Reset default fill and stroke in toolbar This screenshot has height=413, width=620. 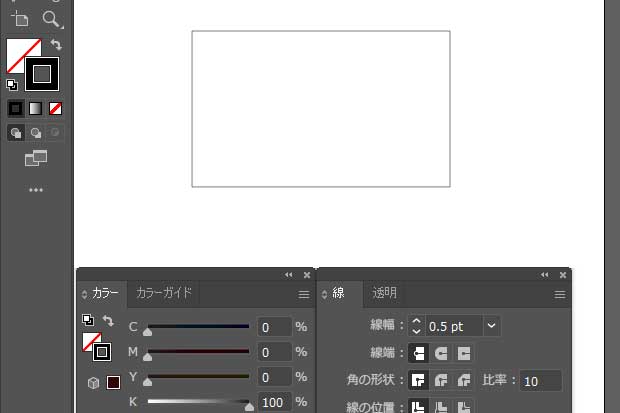(x=12, y=85)
